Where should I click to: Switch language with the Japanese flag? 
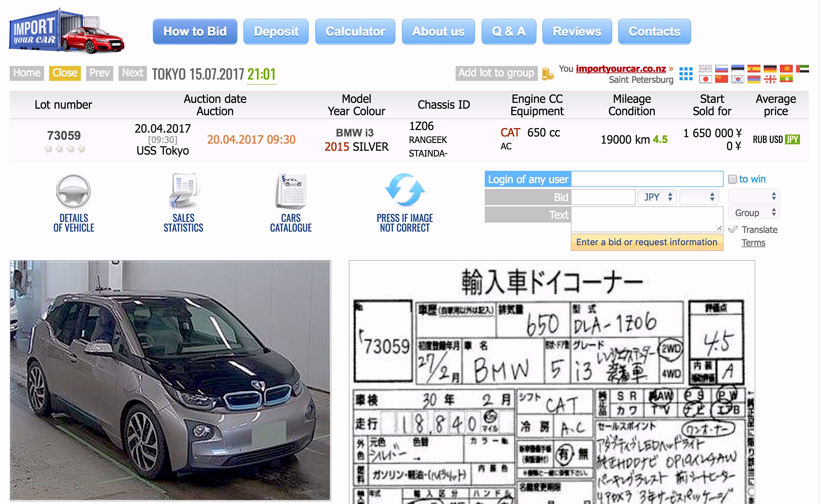pos(705,79)
